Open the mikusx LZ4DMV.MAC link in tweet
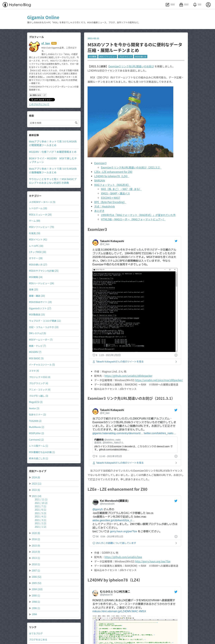The image size is (215, 644). [115, 611]
